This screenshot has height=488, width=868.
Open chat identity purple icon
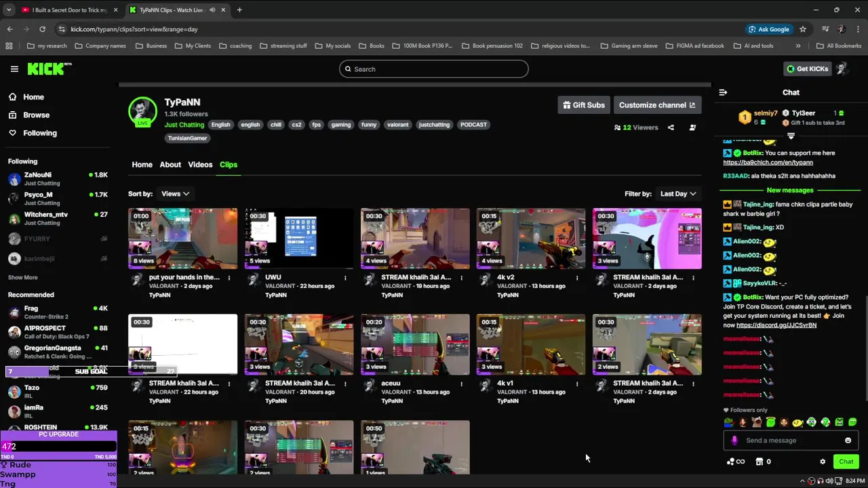coord(734,441)
